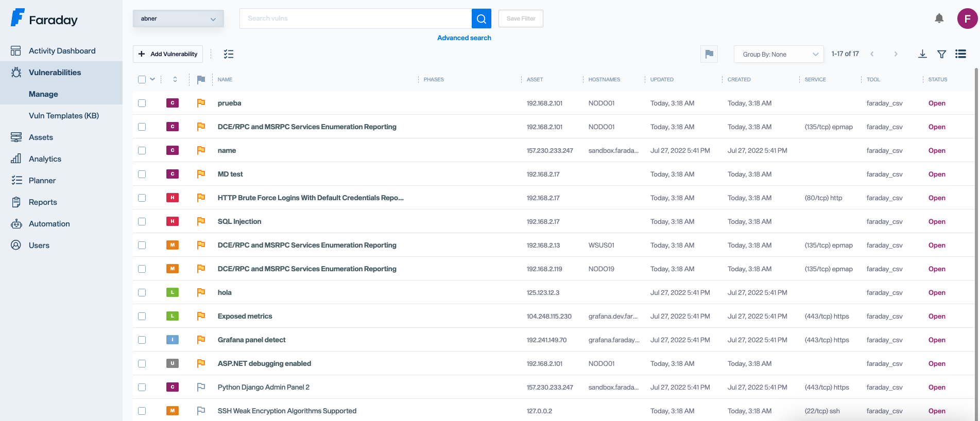Sort by the NAME column header
Image resolution: width=980 pixels, height=421 pixels.
coord(225,79)
